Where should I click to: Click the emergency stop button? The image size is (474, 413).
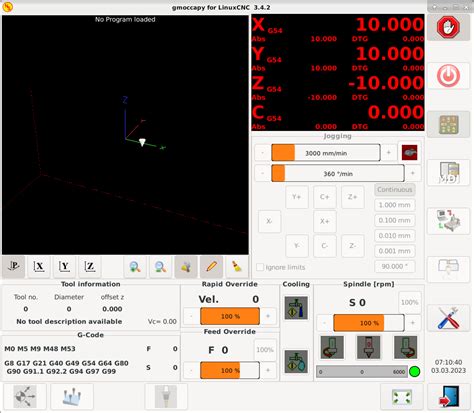pos(448,27)
